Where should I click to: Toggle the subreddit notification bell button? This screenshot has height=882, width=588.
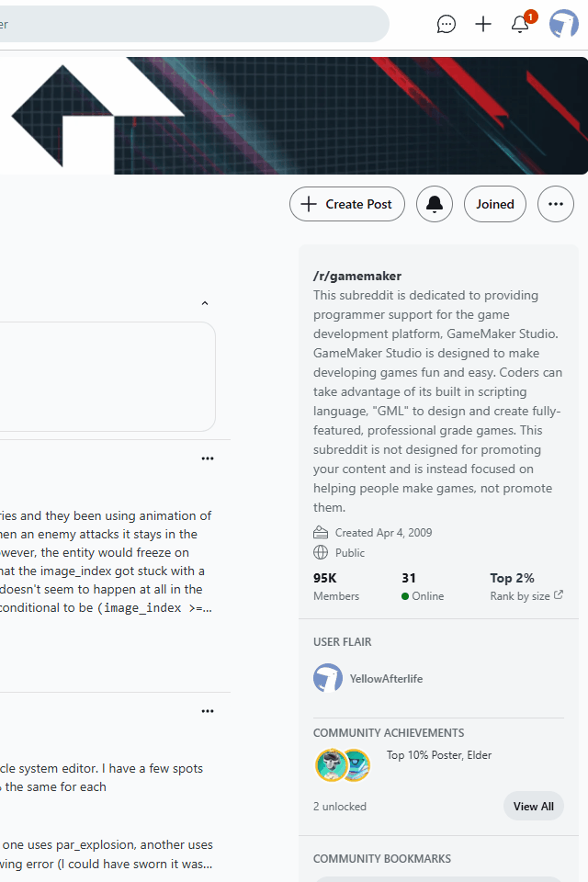pyautogui.click(x=435, y=204)
